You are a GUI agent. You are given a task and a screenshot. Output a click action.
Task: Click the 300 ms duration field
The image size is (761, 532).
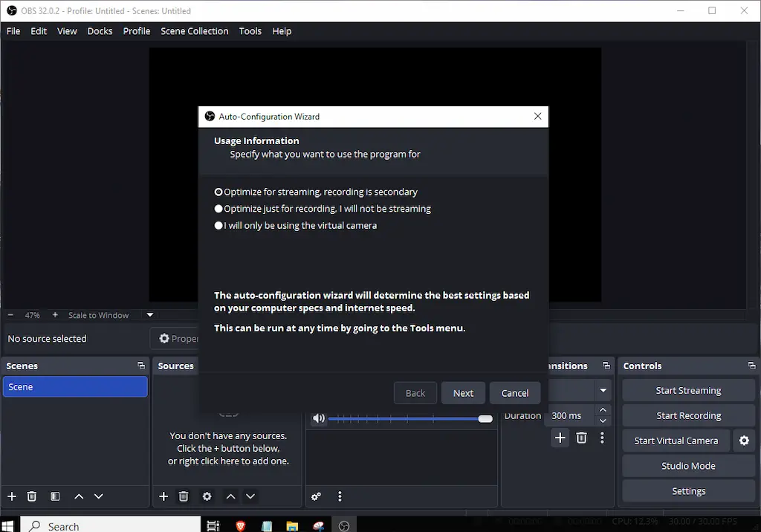pyautogui.click(x=569, y=415)
